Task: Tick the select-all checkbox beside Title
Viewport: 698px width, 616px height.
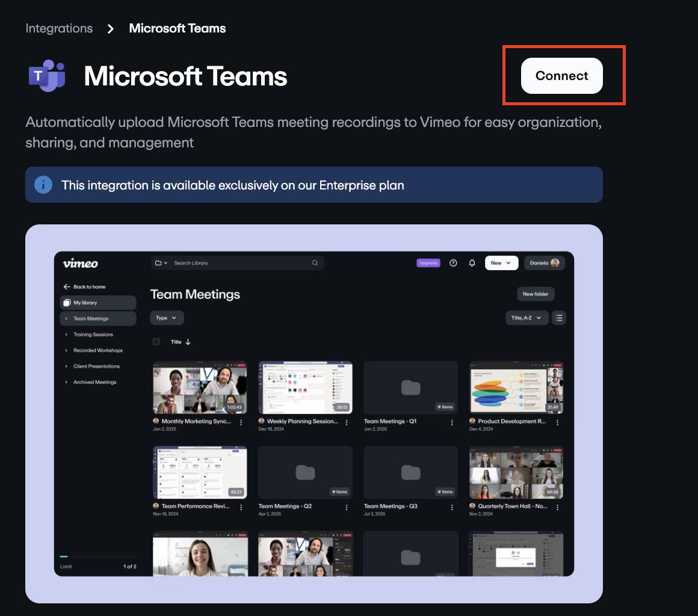Action: [156, 342]
